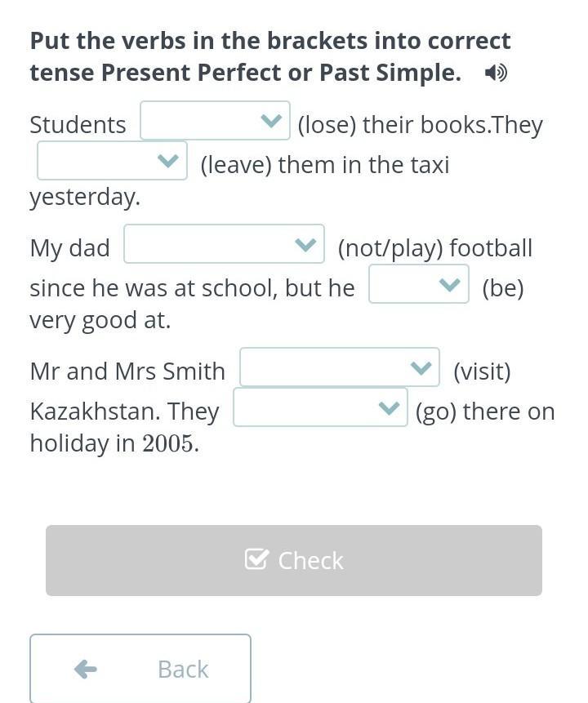Click the checkmark icon on the Check button
This screenshot has height=703, width=588.
pyautogui.click(x=256, y=560)
